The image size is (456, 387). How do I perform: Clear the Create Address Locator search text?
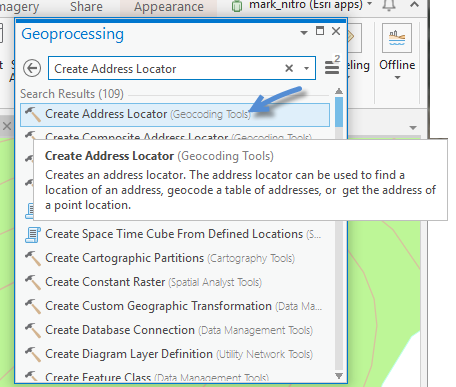(x=289, y=68)
